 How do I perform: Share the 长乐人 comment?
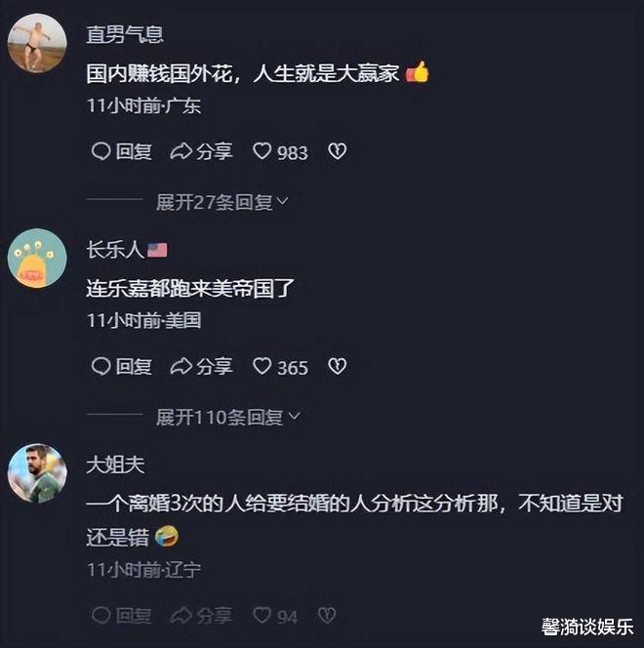coord(202,367)
